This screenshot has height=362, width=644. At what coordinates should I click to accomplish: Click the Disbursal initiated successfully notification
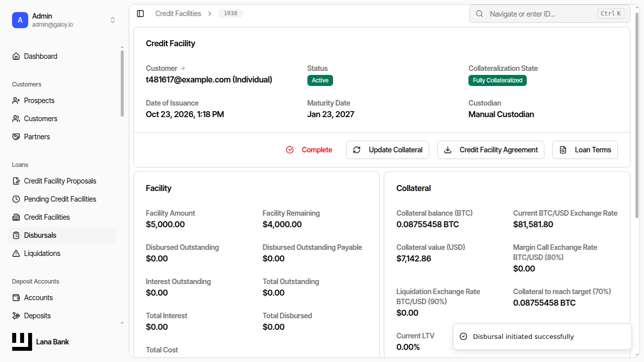542,336
